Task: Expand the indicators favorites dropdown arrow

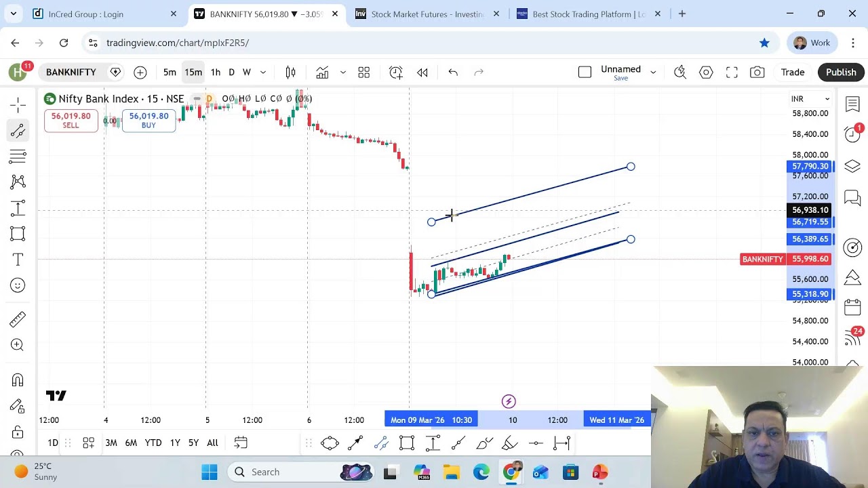Action: coord(343,73)
